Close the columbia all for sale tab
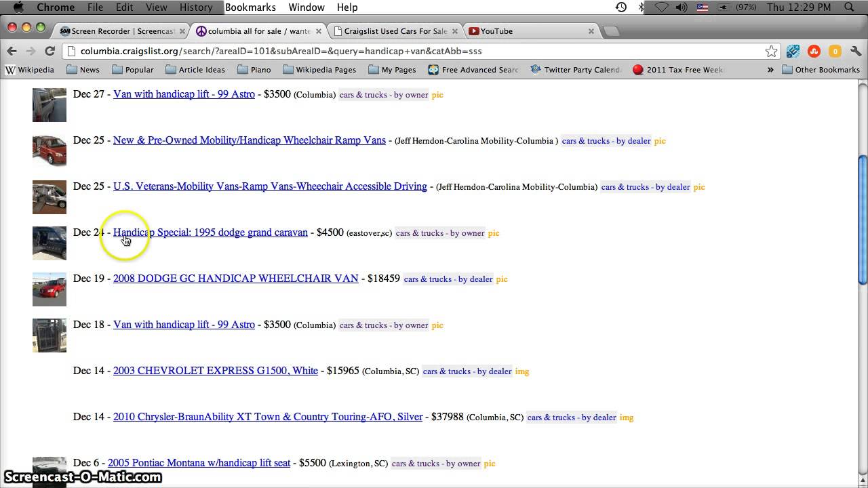The image size is (868, 488). (x=318, y=31)
